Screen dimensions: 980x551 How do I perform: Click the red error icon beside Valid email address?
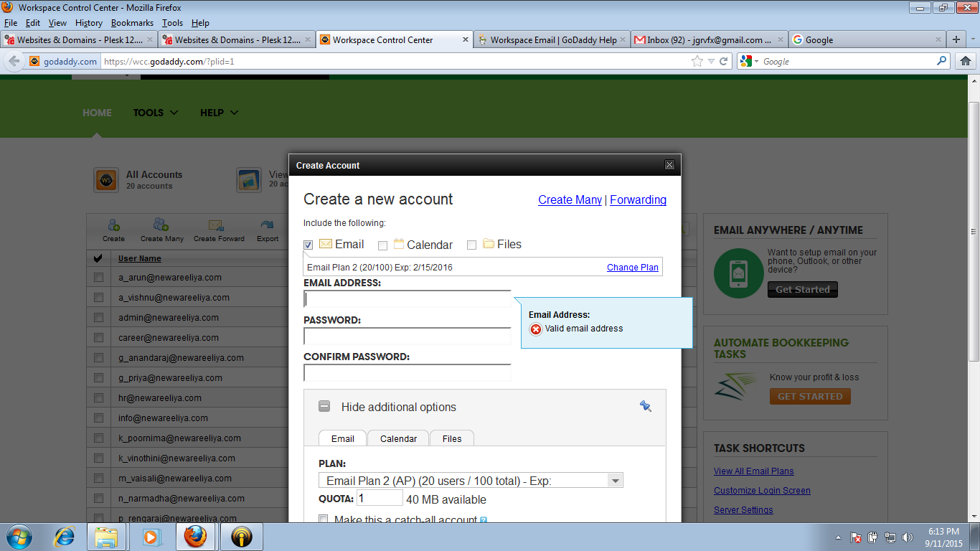pyautogui.click(x=536, y=329)
